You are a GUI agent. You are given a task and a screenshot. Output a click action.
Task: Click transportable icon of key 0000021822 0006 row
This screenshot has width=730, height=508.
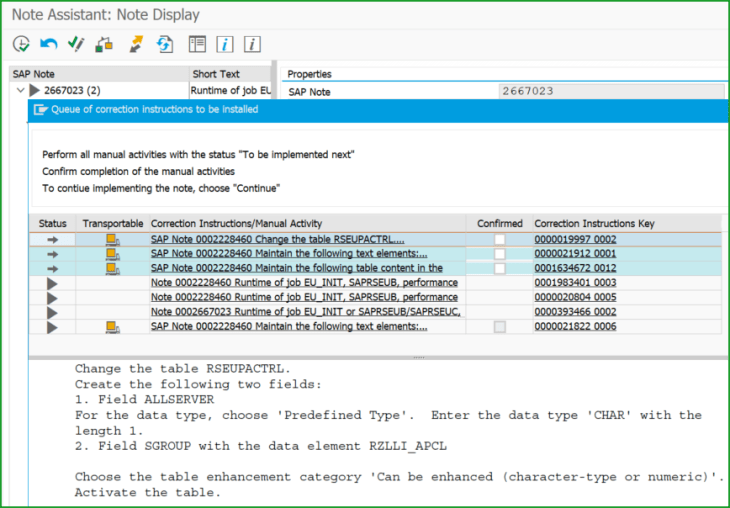coord(113,327)
